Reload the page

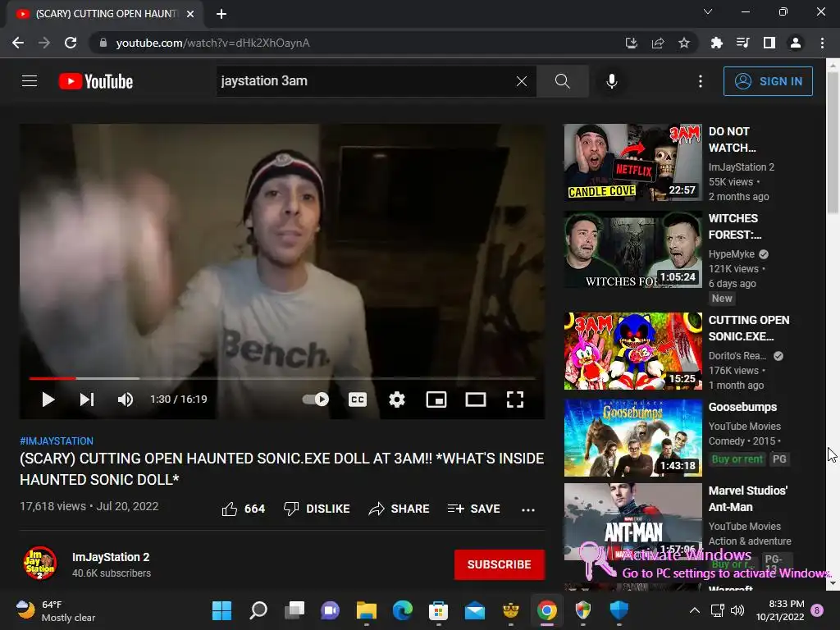click(71, 43)
